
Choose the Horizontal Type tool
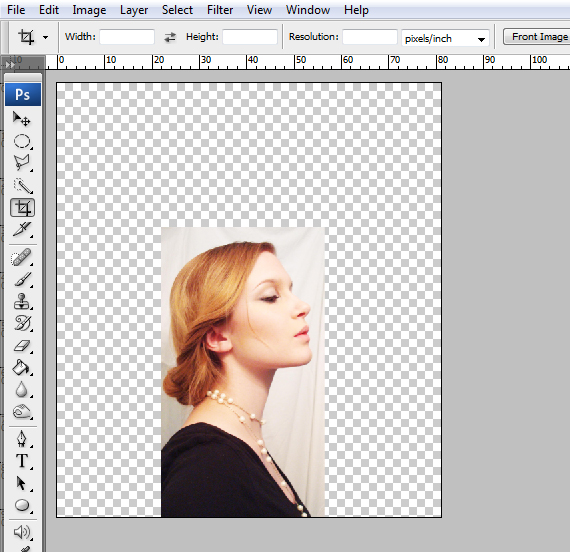click(22, 461)
